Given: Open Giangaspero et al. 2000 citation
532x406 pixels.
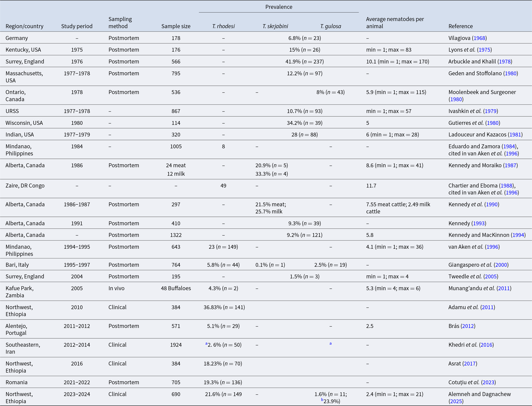Looking at the screenshot, I should click(x=501, y=265).
